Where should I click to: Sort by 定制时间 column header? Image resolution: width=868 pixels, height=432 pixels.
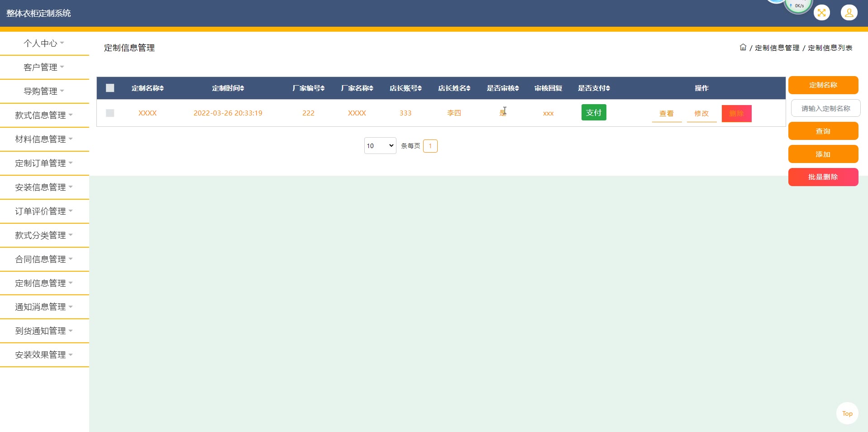[228, 88]
